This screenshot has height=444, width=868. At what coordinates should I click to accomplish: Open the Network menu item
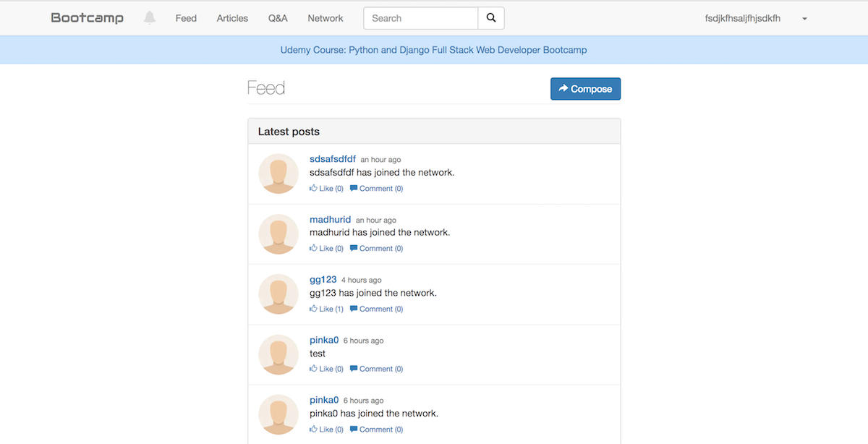pos(325,18)
